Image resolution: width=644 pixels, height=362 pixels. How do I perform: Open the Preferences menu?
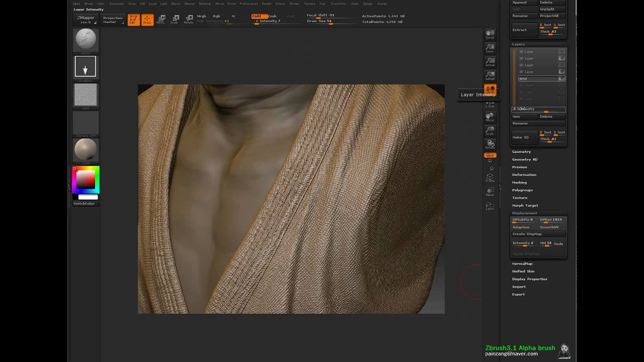tap(249, 4)
